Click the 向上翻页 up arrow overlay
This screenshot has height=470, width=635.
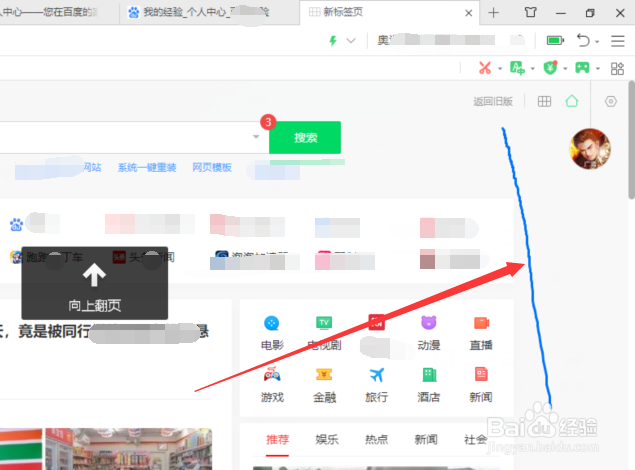(94, 283)
